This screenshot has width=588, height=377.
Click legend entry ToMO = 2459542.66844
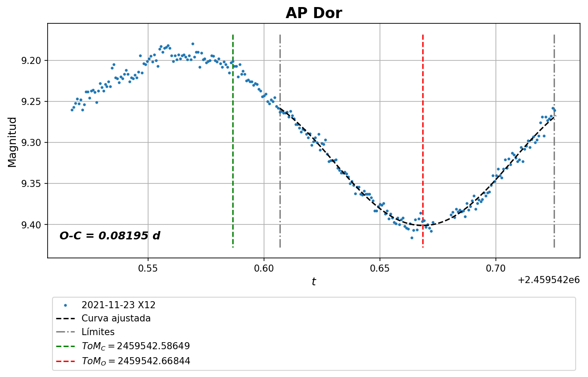click(136, 361)
